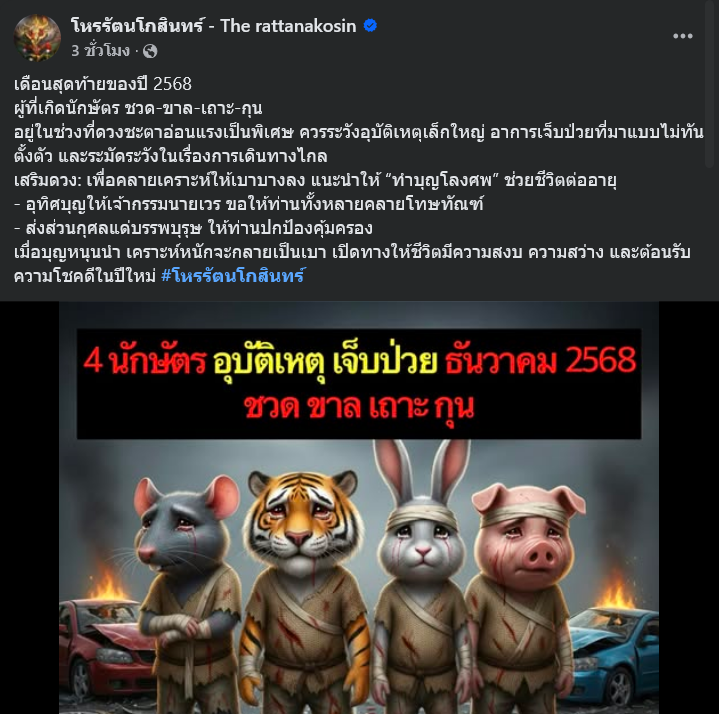This screenshot has height=714, width=719.
Task: Follow the hashtag #โหรรัตนโกสินทร์
Action: tap(233, 276)
